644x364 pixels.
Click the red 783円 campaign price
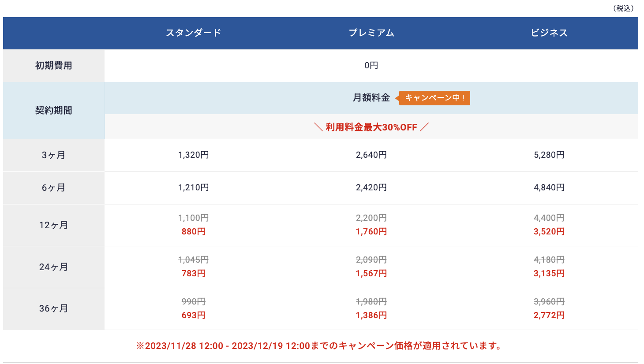[x=194, y=274]
